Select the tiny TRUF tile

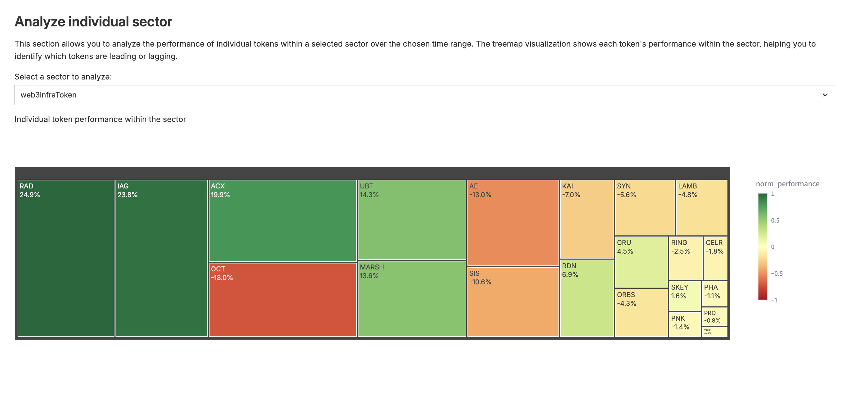click(715, 332)
